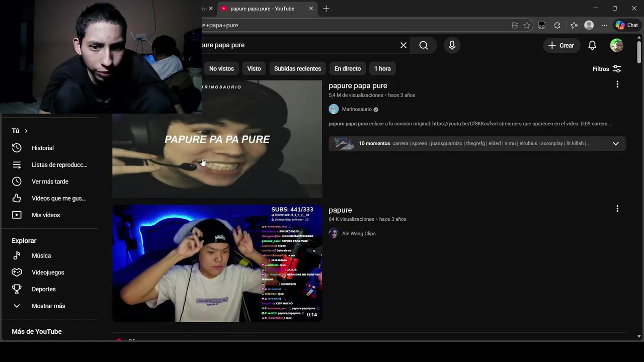Select the En directo filter chip
Image resolution: width=644 pixels, height=362 pixels.
(348, 68)
